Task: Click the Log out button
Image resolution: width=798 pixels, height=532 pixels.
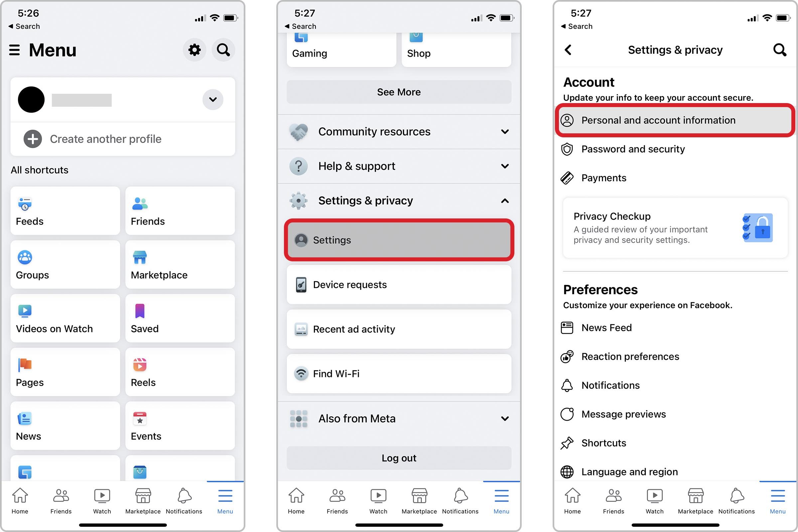Action: click(x=399, y=458)
